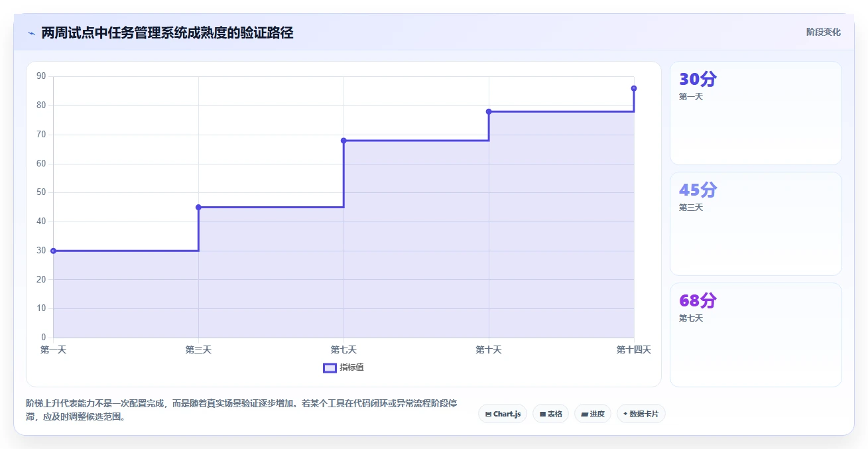Click the 阶段变化 label in header
The image size is (868, 449).
point(824,32)
